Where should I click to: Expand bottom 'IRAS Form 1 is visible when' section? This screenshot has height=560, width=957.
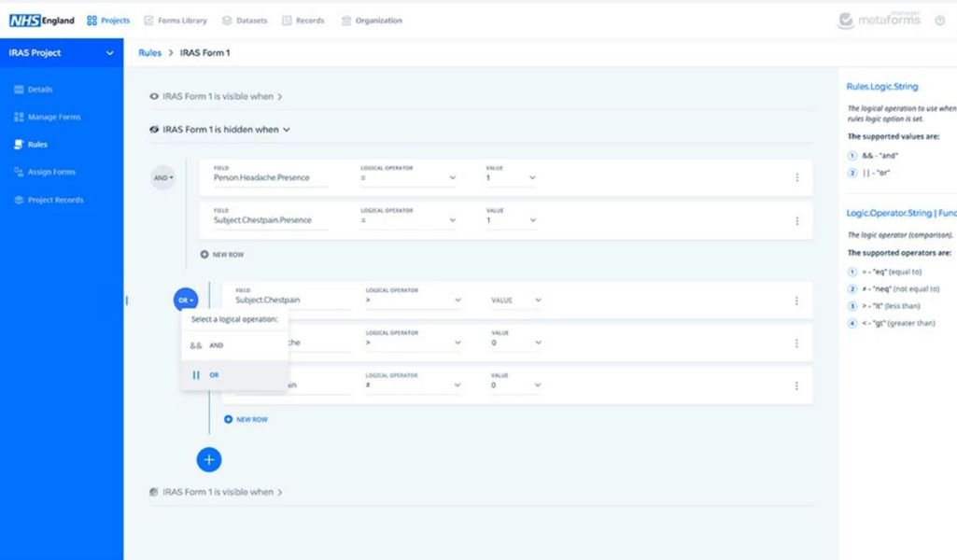(x=218, y=492)
